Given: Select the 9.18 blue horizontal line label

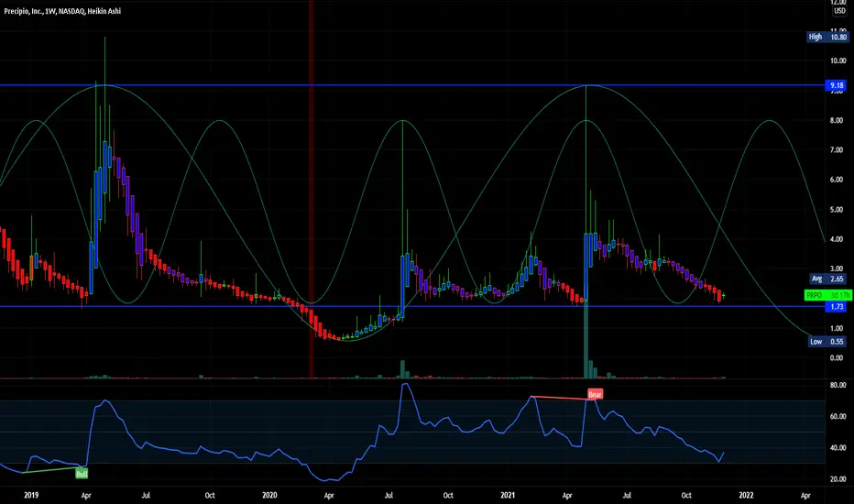Looking at the screenshot, I should [838, 85].
